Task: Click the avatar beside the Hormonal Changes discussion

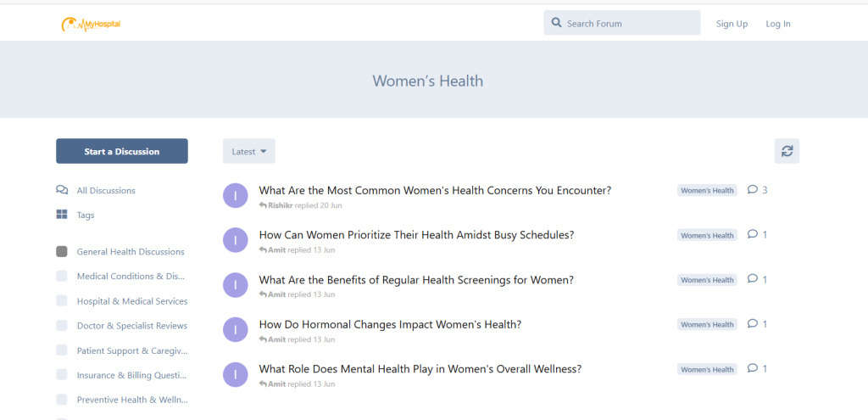Action: coord(236,329)
